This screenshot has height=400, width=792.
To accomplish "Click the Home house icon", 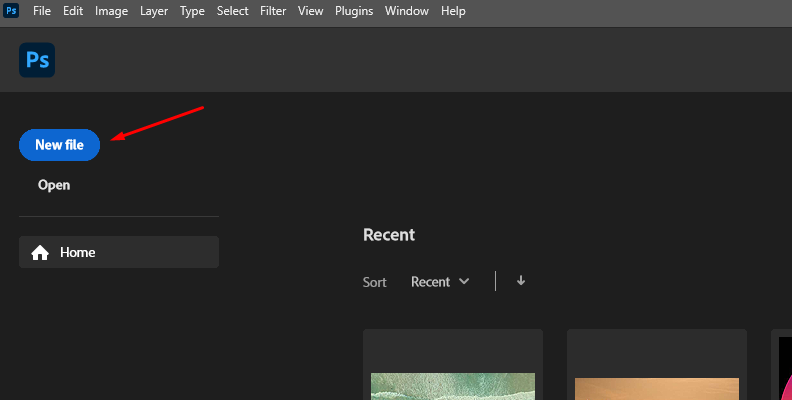I will [x=40, y=253].
